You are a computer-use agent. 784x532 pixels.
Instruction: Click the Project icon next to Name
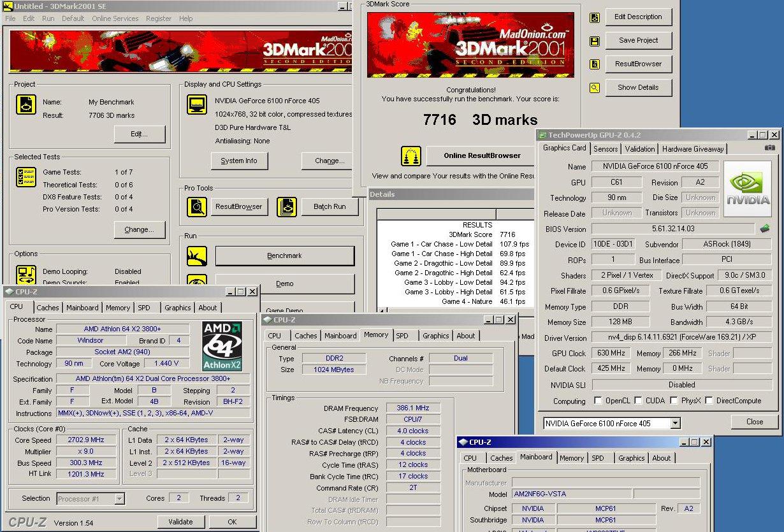point(25,105)
